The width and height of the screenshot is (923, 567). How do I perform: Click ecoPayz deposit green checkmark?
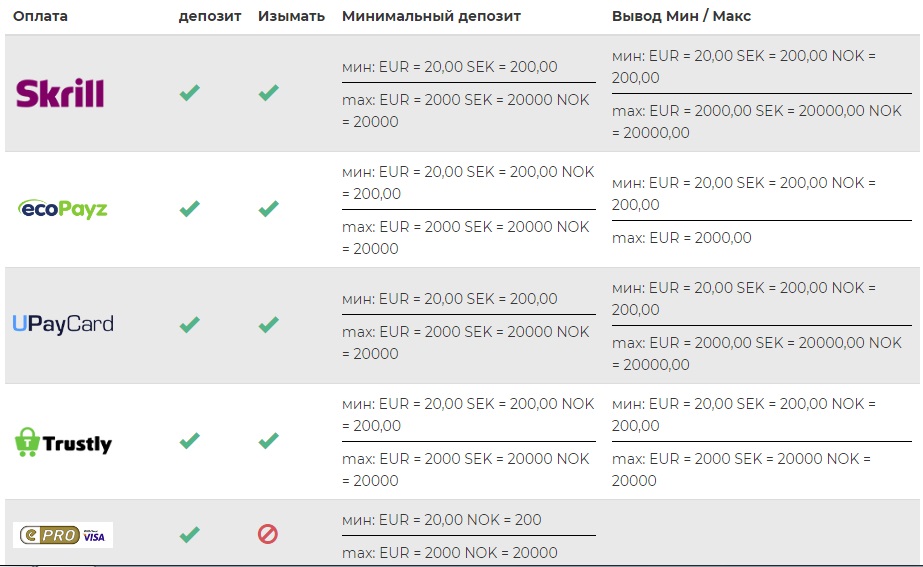189,209
